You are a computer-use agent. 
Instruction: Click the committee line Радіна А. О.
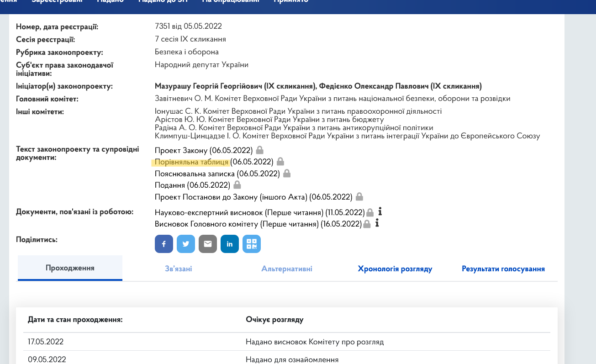(294, 127)
